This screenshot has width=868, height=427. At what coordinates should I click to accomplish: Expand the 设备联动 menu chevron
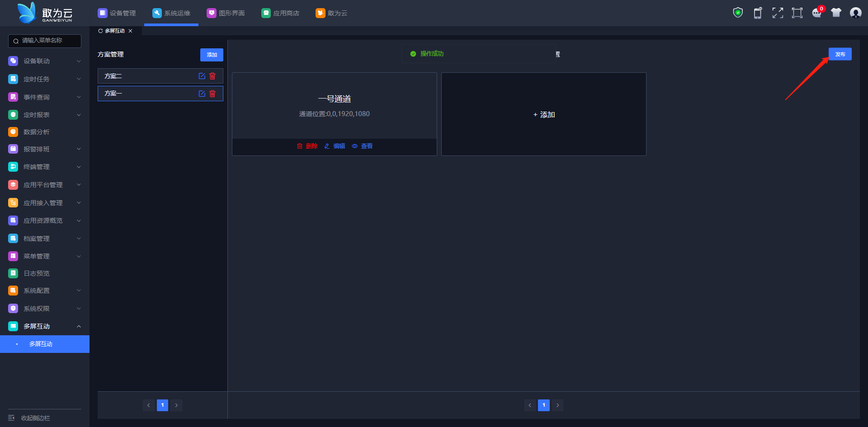pyautogui.click(x=79, y=61)
